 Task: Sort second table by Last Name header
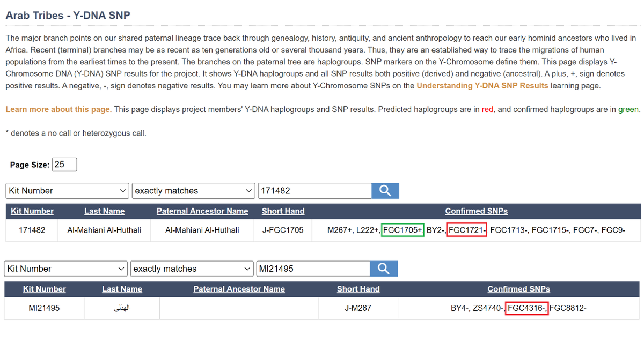pyautogui.click(x=122, y=289)
